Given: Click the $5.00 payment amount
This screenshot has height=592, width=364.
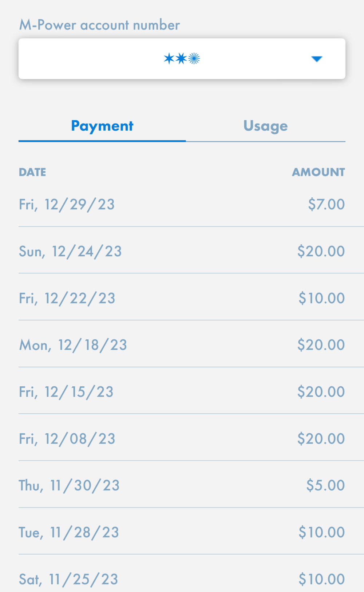Looking at the screenshot, I should 325,486.
